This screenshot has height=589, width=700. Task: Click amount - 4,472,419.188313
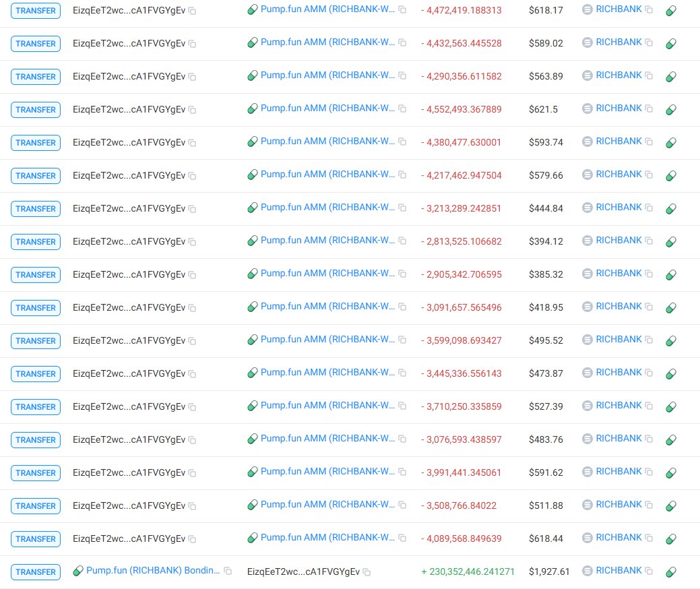[461, 10]
